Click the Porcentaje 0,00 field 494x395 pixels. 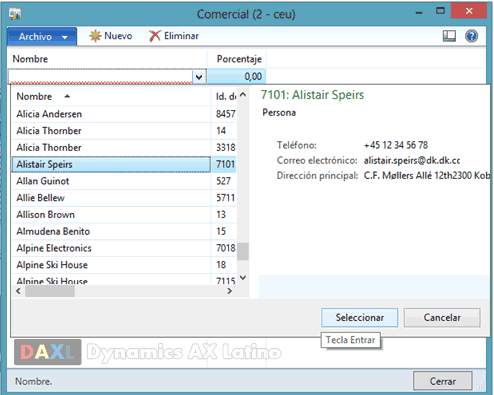(x=236, y=77)
